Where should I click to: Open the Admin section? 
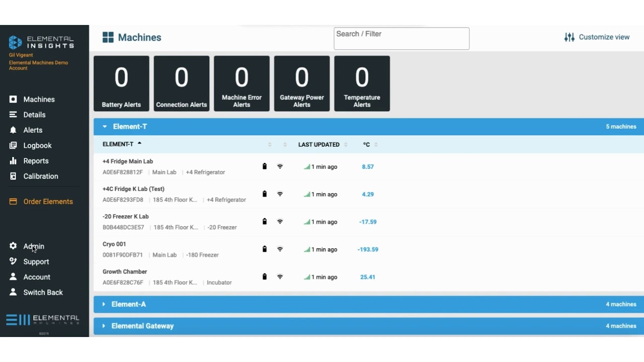[x=34, y=246]
